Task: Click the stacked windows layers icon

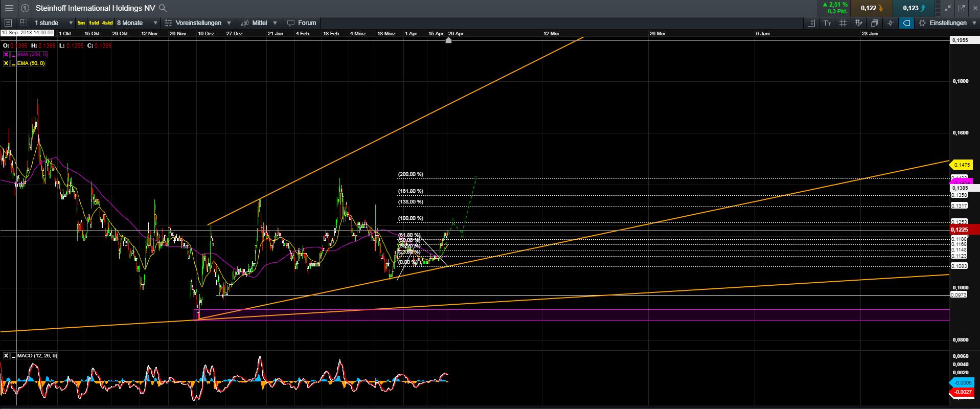Action: click(x=875, y=23)
